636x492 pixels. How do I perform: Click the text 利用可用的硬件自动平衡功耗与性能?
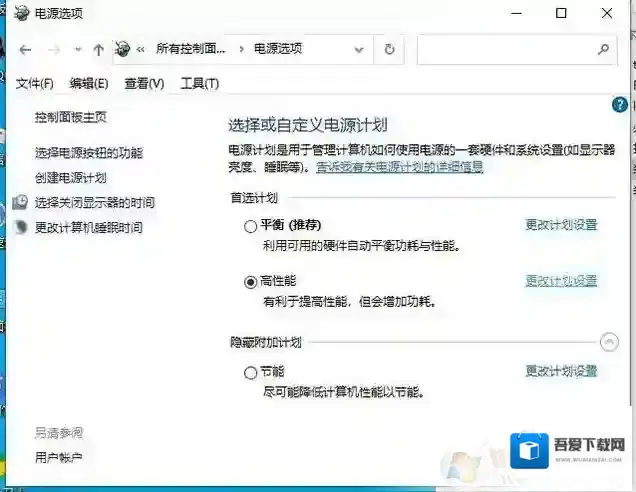(362, 245)
